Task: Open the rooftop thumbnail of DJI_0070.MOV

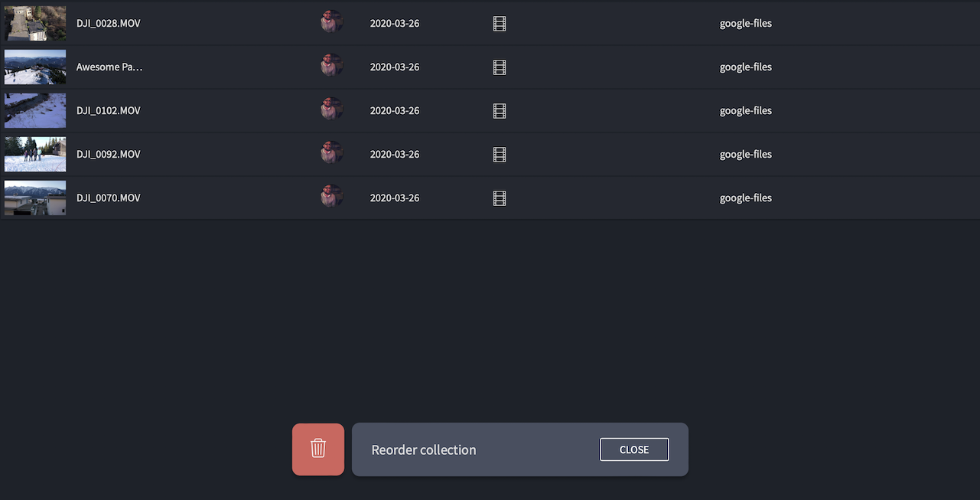Action: (x=34, y=198)
